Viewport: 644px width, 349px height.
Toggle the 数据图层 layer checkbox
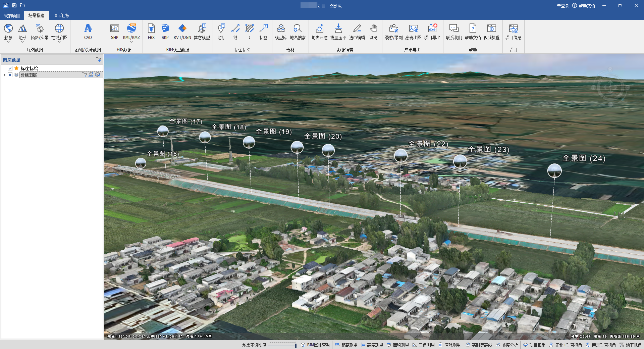tap(10, 75)
